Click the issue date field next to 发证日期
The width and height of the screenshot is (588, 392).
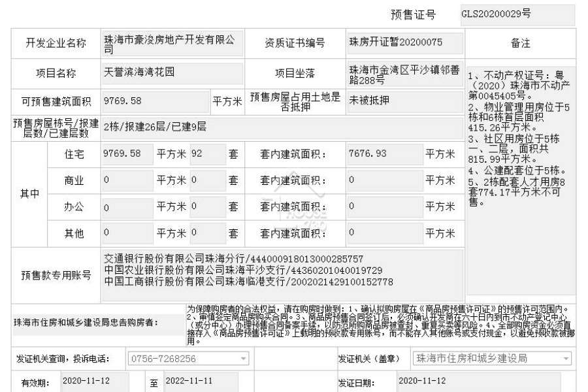[478, 382]
